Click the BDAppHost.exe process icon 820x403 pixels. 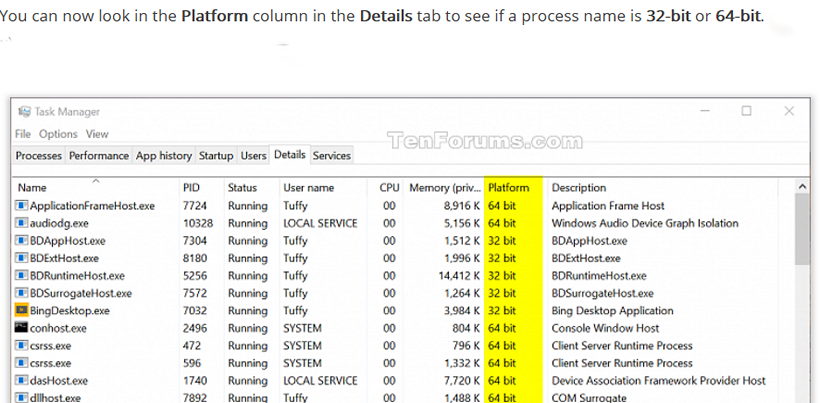[x=22, y=241]
